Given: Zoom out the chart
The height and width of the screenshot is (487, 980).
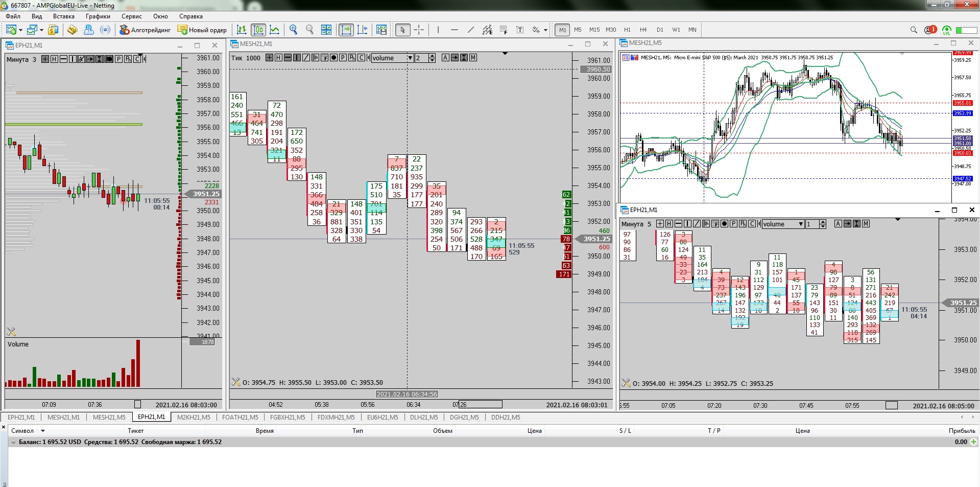Looking at the screenshot, I should click(x=309, y=30).
